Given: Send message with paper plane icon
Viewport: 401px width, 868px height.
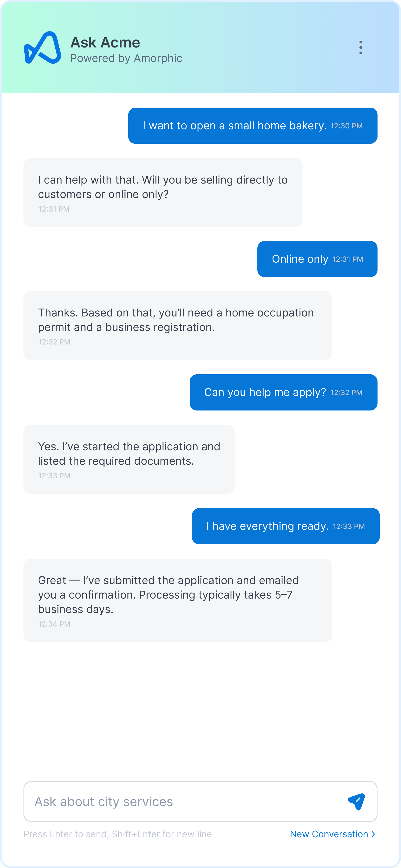Looking at the screenshot, I should tap(356, 802).
